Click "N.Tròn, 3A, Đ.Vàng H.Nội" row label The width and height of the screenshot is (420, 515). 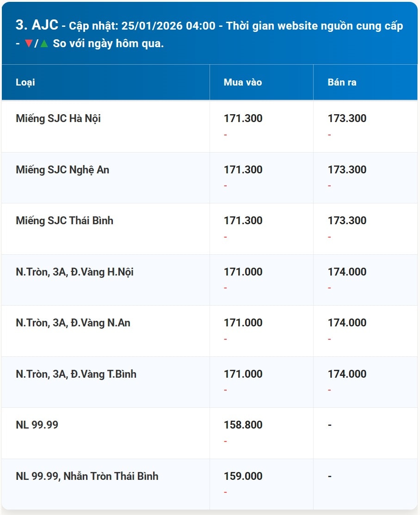74,272
